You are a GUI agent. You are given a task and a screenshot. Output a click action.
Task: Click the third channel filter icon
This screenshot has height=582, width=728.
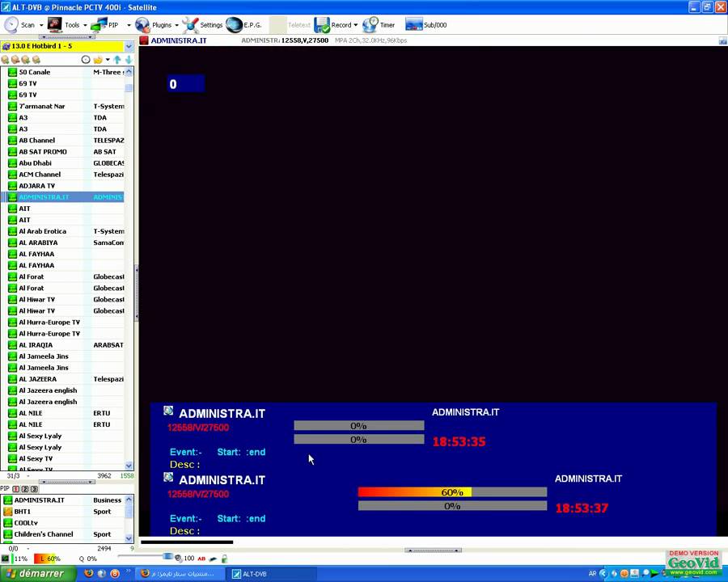(26, 60)
